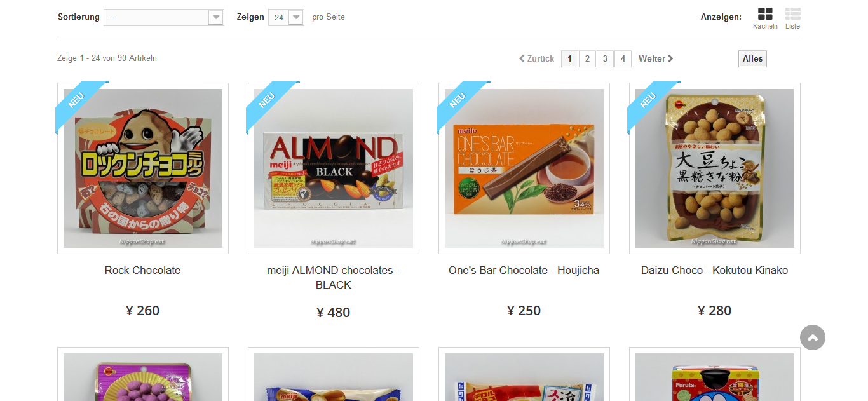The height and width of the screenshot is (401, 868).
Task: Click the Daizu Choco product image
Action: coord(715,168)
